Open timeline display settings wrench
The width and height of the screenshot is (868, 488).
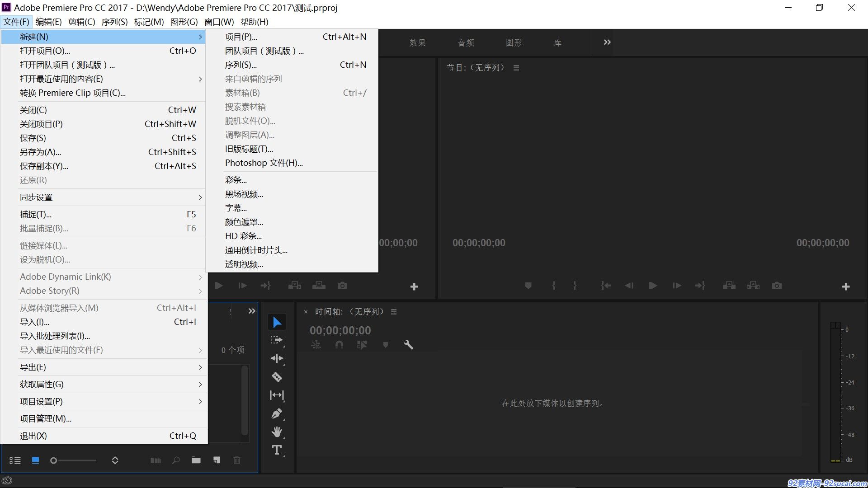pos(408,345)
